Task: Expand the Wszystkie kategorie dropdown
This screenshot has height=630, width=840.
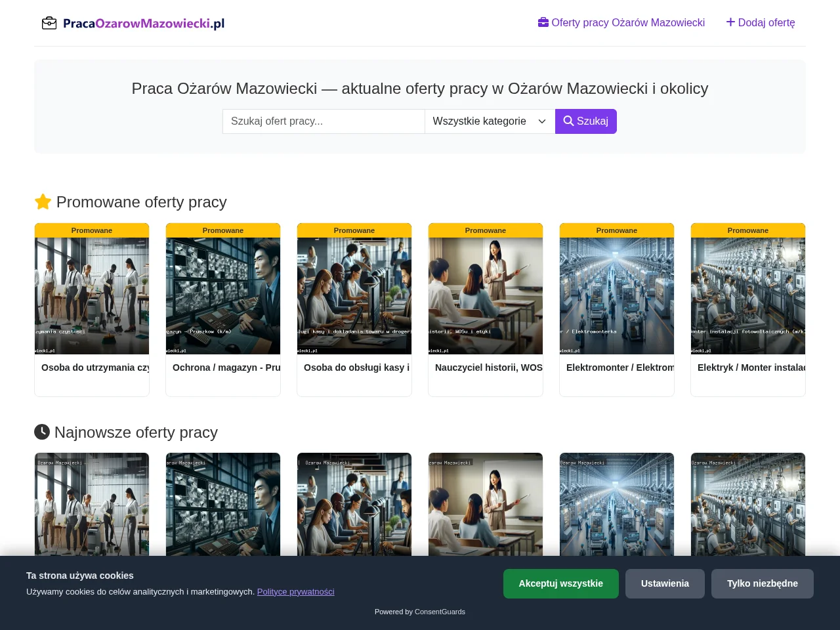Action: click(x=490, y=121)
